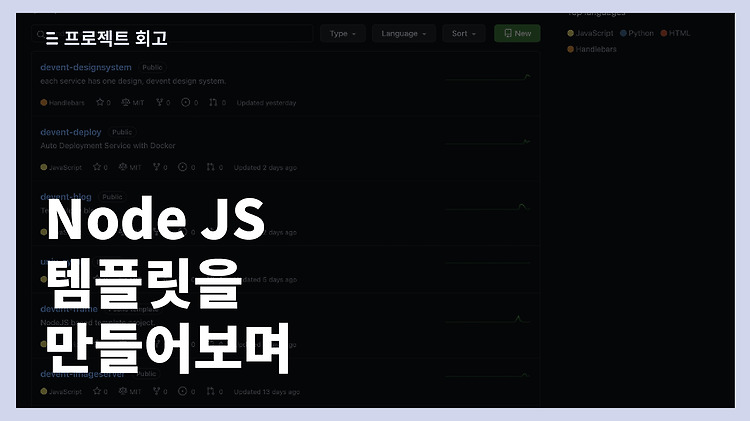Click the activity sparkline of devent-designsystem

488,77
